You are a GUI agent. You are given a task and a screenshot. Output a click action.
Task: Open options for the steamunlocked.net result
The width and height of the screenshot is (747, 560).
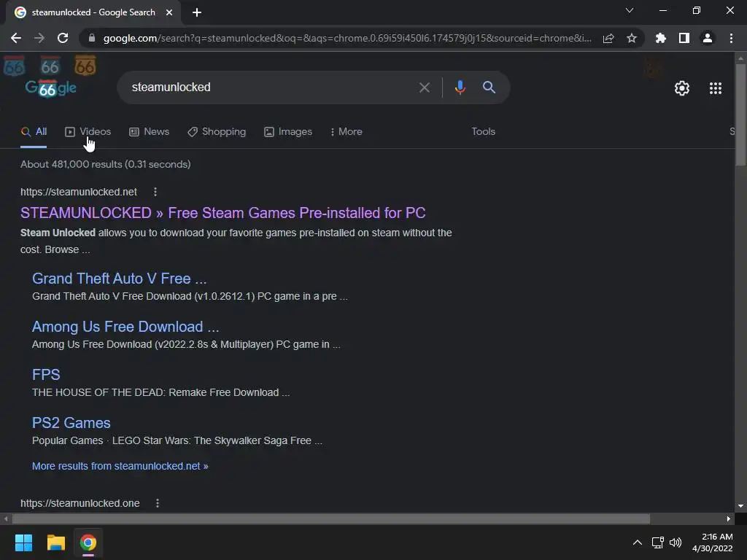(x=155, y=192)
